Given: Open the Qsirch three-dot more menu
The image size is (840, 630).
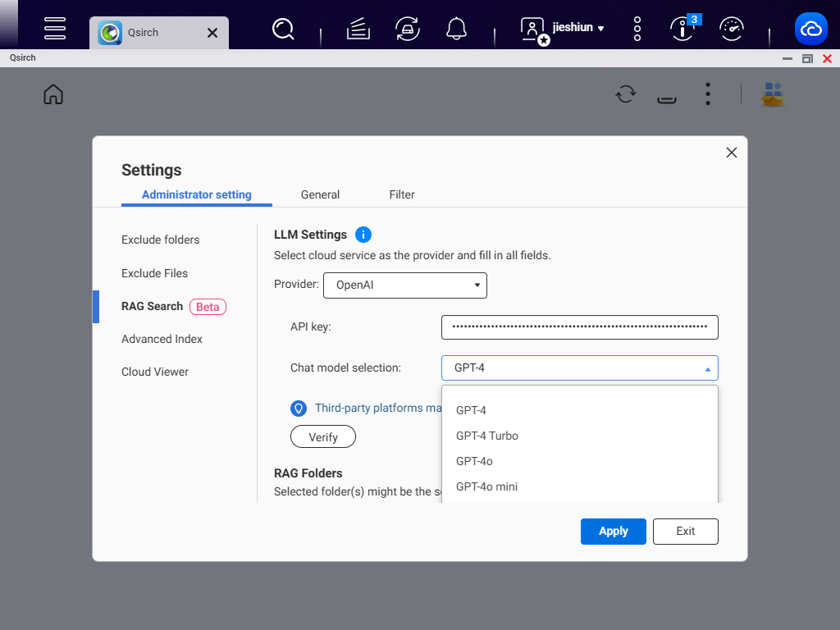Looking at the screenshot, I should click(x=708, y=94).
